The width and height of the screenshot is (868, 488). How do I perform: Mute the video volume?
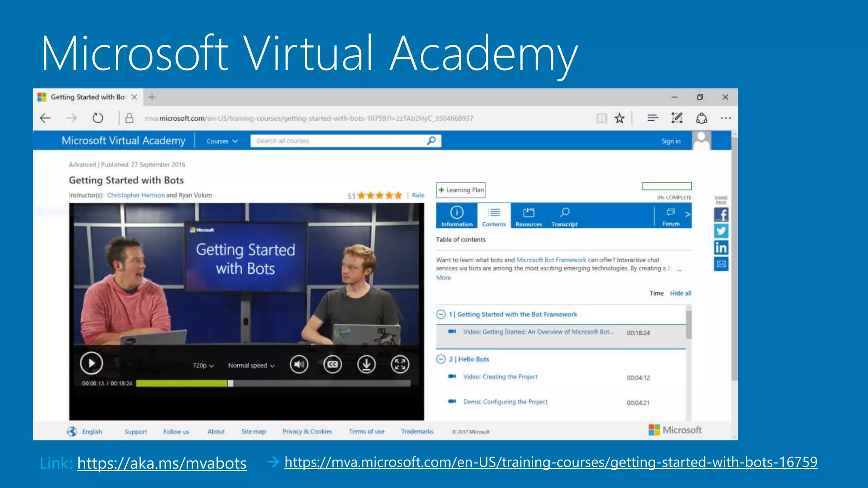click(299, 364)
